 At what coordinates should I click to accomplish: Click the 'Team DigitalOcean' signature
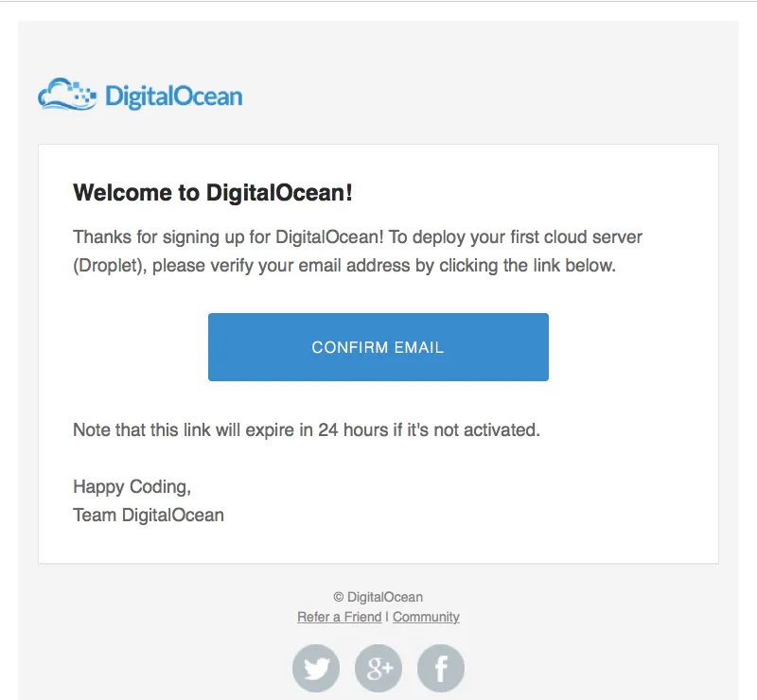pos(149,516)
